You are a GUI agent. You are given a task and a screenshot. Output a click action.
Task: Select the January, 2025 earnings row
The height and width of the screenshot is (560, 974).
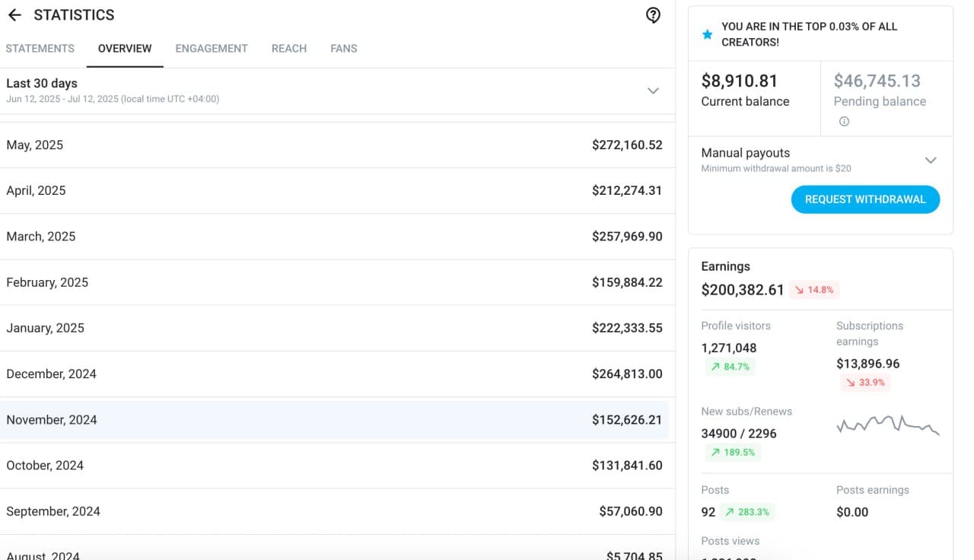pos(334,328)
